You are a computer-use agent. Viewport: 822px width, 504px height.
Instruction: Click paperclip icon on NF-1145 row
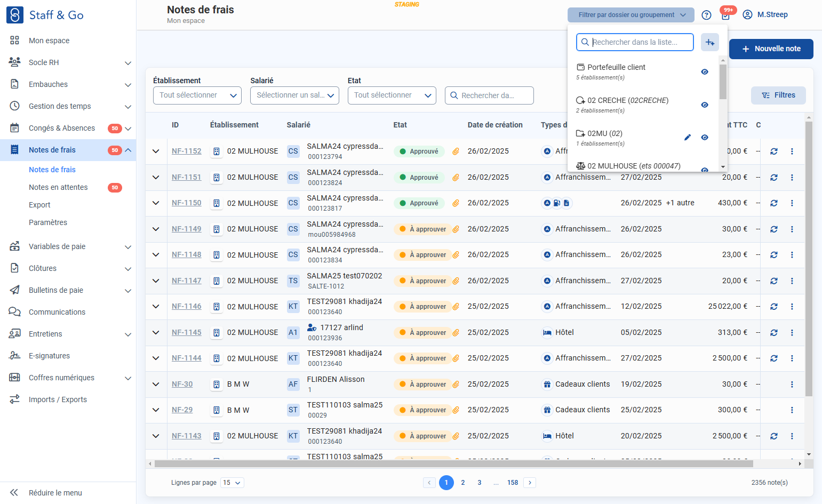pyautogui.click(x=456, y=333)
